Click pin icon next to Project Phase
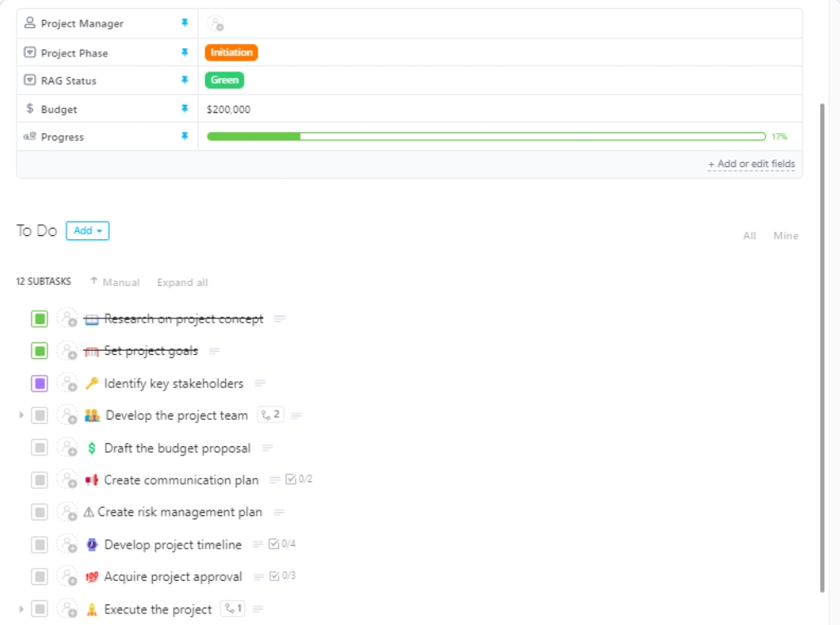The width and height of the screenshot is (840, 625). (x=184, y=52)
